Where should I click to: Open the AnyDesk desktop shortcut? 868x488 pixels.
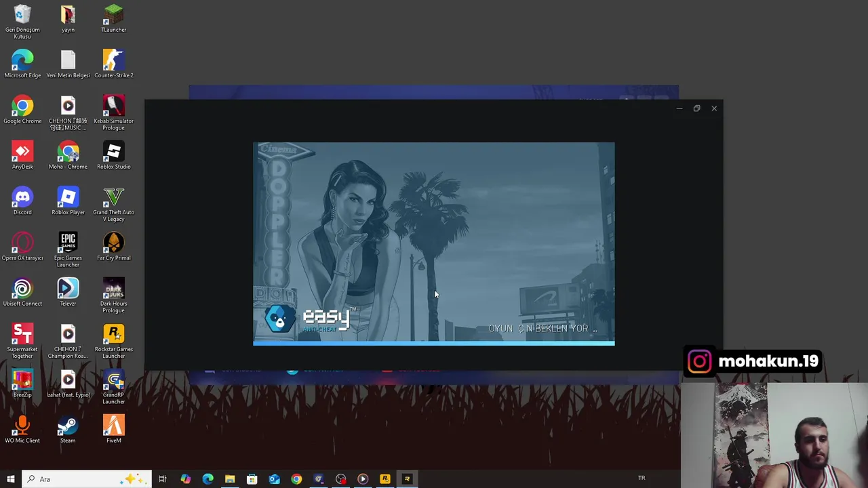pos(22,155)
